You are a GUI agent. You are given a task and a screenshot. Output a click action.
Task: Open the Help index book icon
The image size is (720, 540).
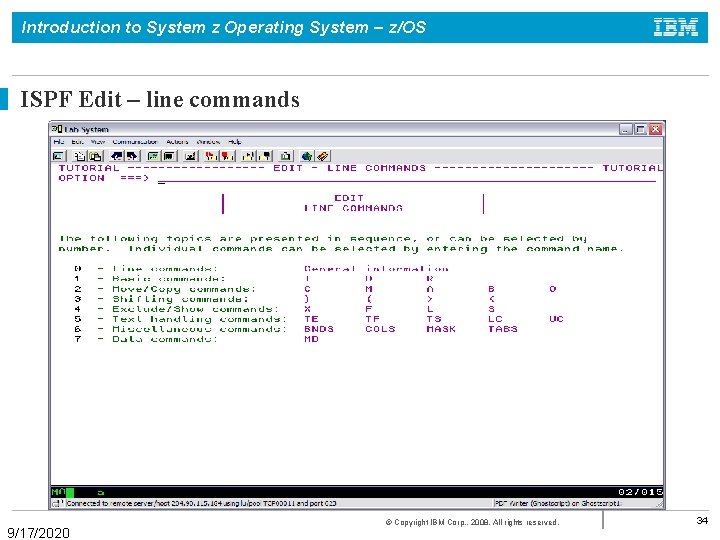pyautogui.click(x=322, y=156)
